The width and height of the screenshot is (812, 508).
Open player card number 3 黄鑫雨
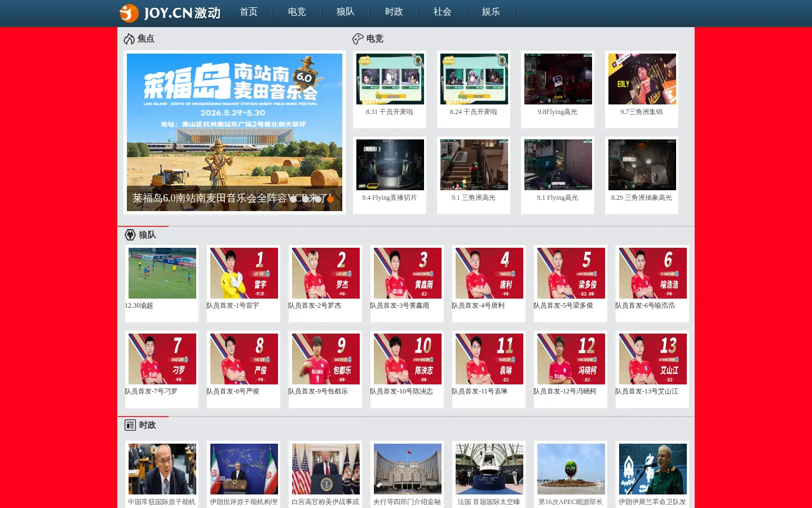tap(408, 273)
